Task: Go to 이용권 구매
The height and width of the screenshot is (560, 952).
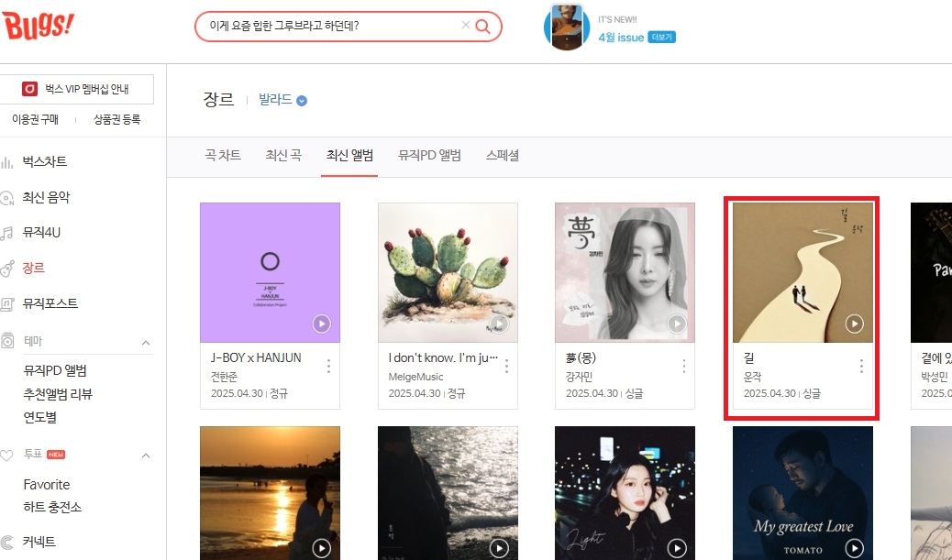Action: click(35, 119)
